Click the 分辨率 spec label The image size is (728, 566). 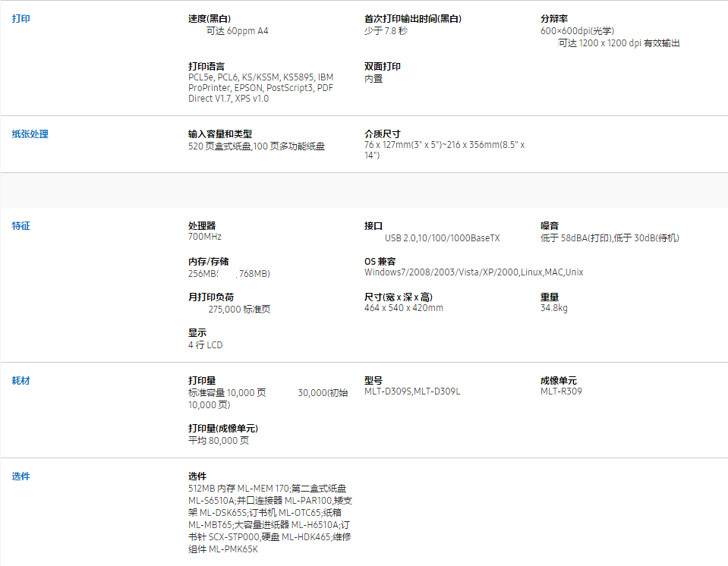(x=554, y=19)
